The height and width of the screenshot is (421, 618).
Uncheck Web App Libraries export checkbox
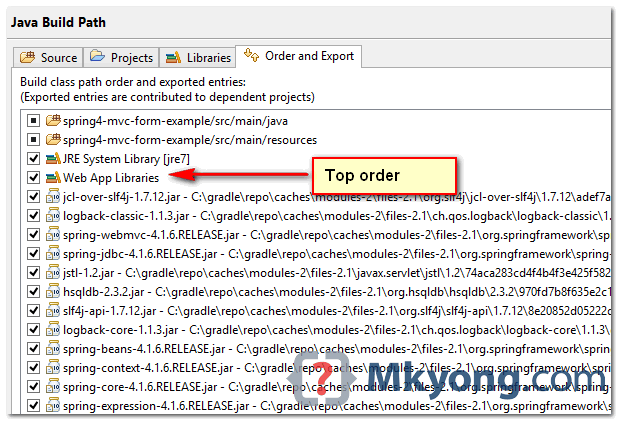pos(34,177)
